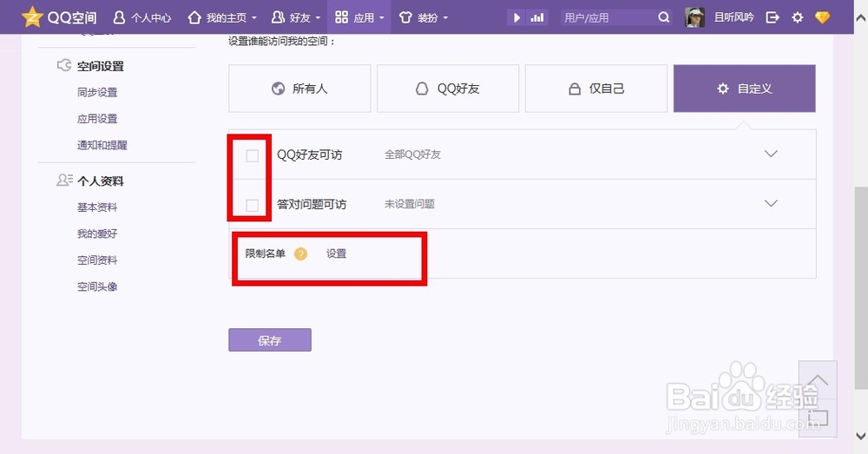
Task: Click the scrollbar up arrow
Action: 861,18
